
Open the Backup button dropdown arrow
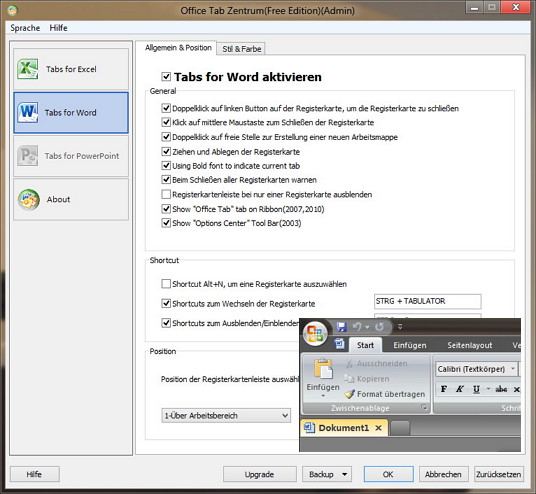click(x=344, y=474)
